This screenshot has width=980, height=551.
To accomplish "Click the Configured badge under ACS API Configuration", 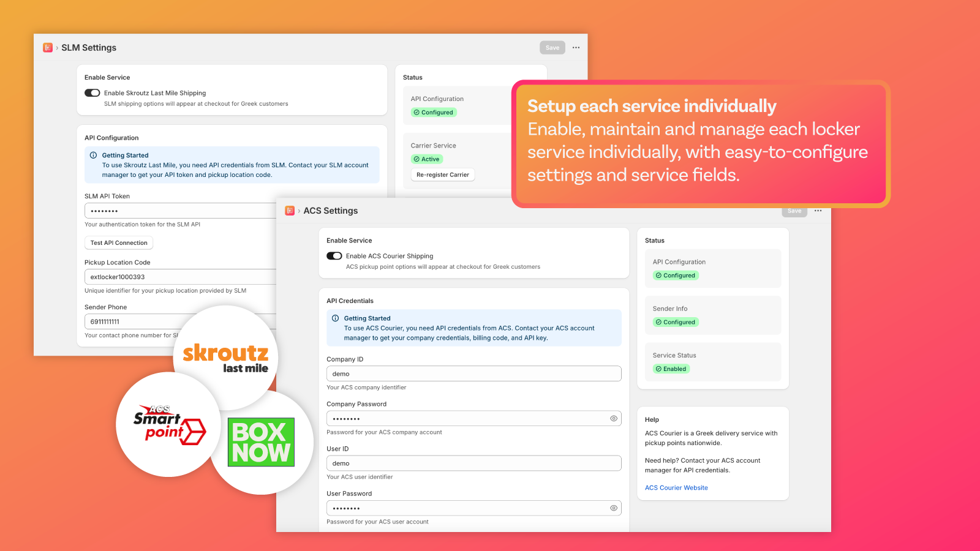I will click(x=676, y=275).
